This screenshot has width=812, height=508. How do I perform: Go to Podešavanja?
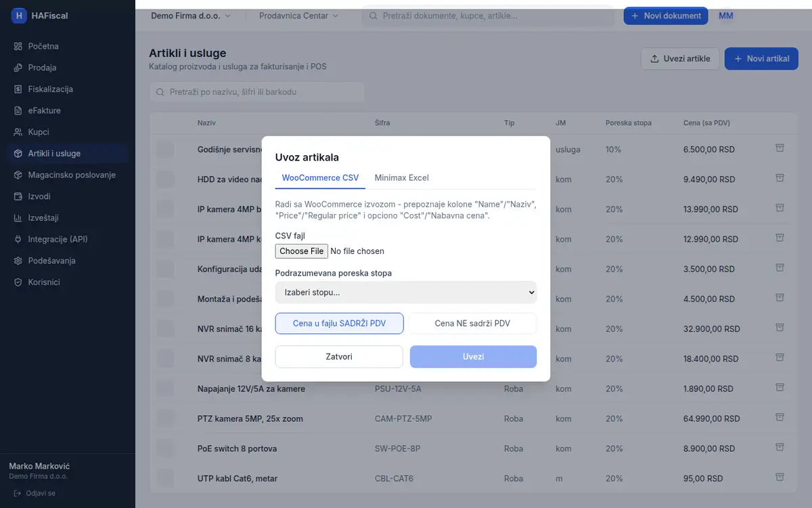[x=68, y=261]
